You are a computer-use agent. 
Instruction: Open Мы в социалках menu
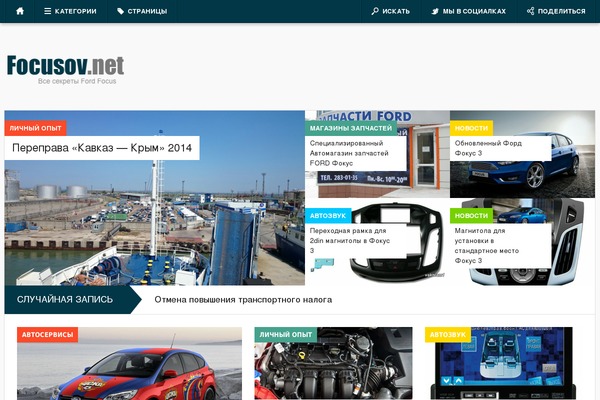pos(468,11)
